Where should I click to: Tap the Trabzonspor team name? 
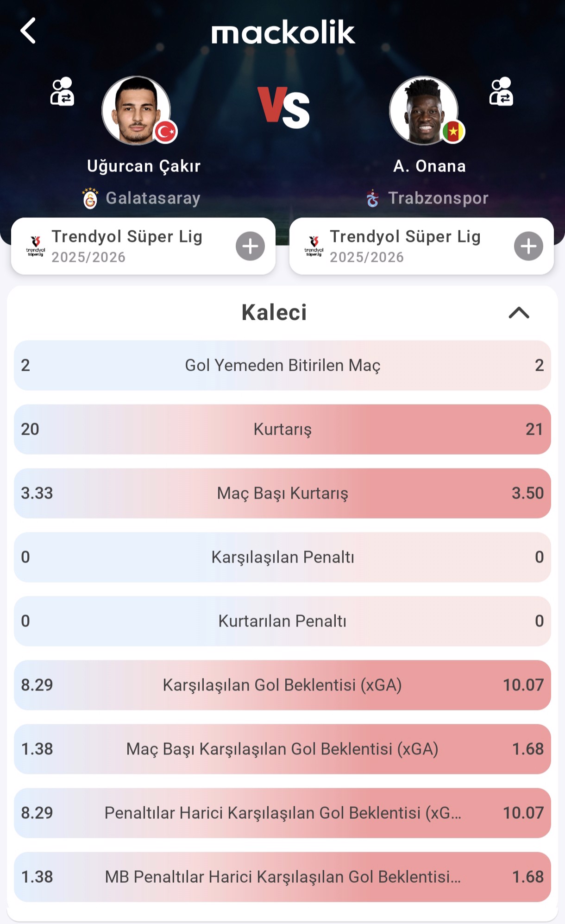[438, 198]
